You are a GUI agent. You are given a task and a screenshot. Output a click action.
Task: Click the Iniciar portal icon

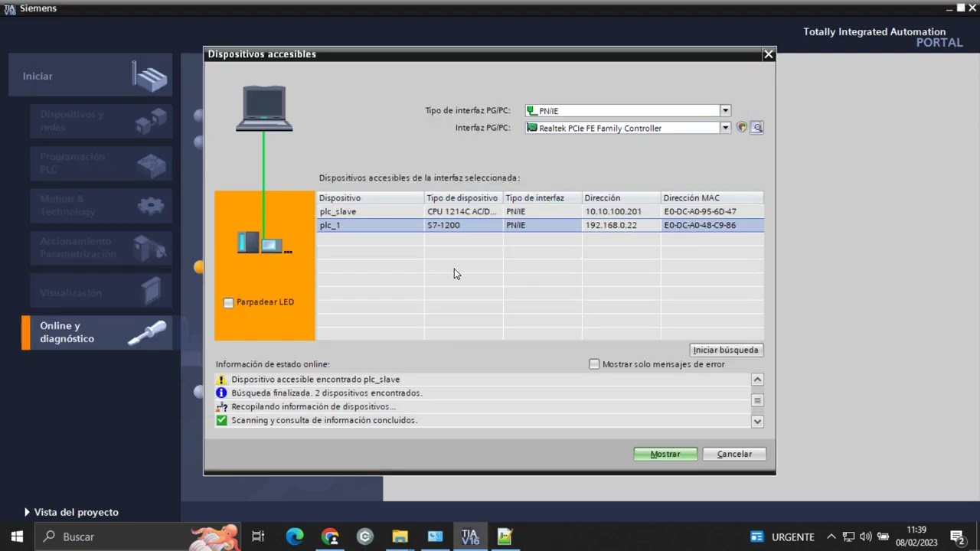pyautogui.click(x=150, y=76)
